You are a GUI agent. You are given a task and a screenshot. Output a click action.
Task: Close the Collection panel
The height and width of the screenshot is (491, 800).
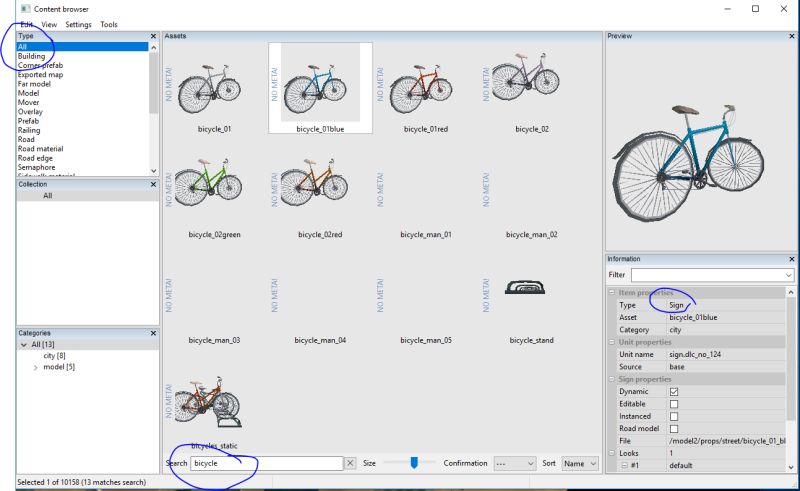[x=153, y=184]
